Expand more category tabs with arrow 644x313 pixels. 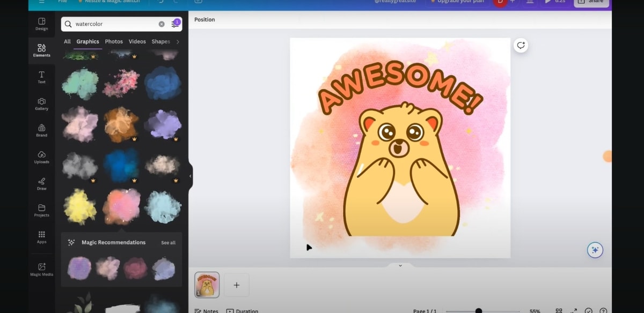178,41
